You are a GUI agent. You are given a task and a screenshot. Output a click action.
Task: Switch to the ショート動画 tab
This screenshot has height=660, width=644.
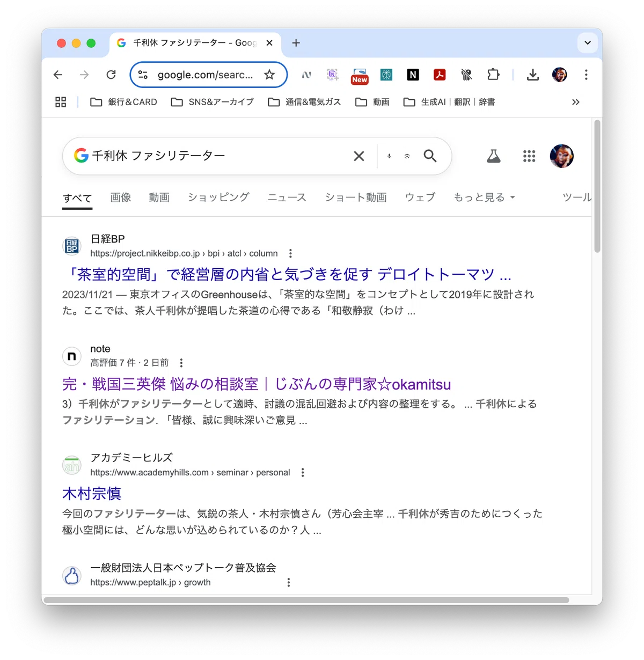[356, 197]
